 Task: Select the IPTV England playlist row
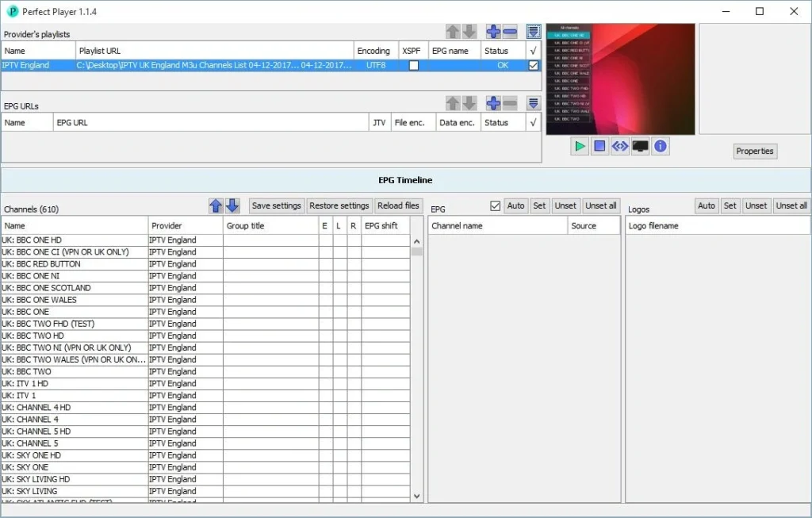click(x=271, y=65)
